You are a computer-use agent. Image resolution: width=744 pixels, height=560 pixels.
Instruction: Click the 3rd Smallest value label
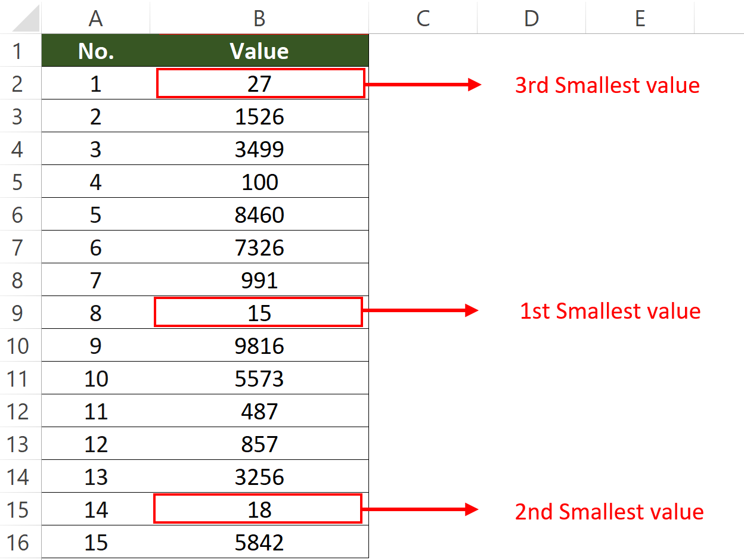607,85
